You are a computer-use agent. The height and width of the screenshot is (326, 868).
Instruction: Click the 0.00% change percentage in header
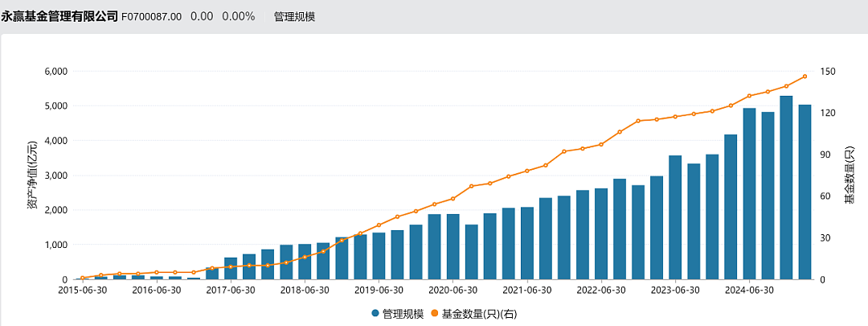239,17
